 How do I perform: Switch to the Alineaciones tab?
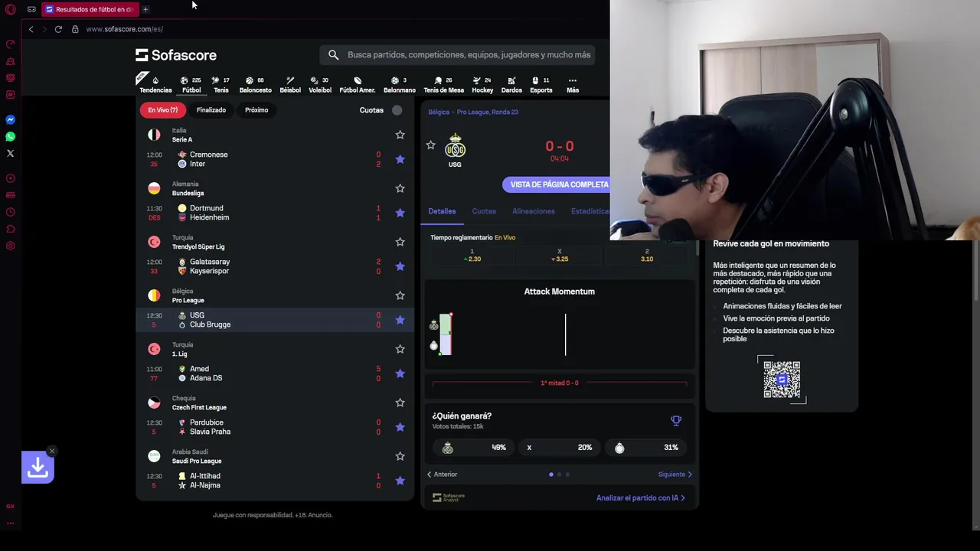click(534, 211)
